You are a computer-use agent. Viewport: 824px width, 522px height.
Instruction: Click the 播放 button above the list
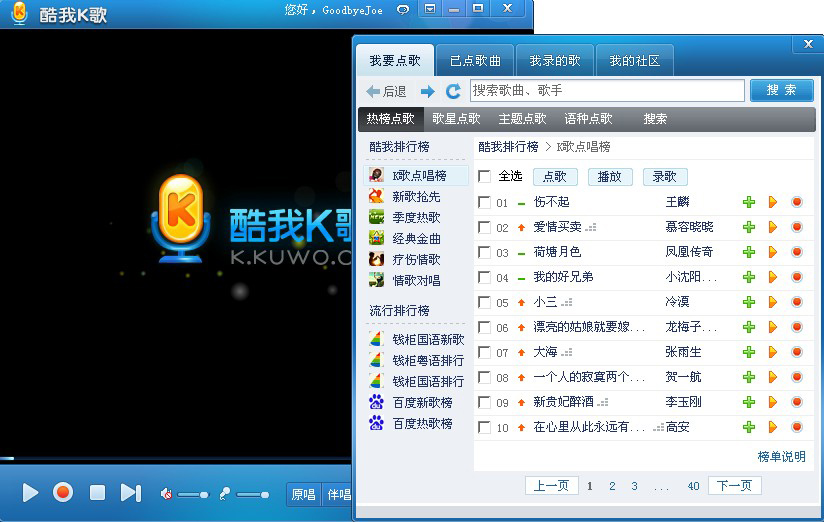pyautogui.click(x=610, y=177)
